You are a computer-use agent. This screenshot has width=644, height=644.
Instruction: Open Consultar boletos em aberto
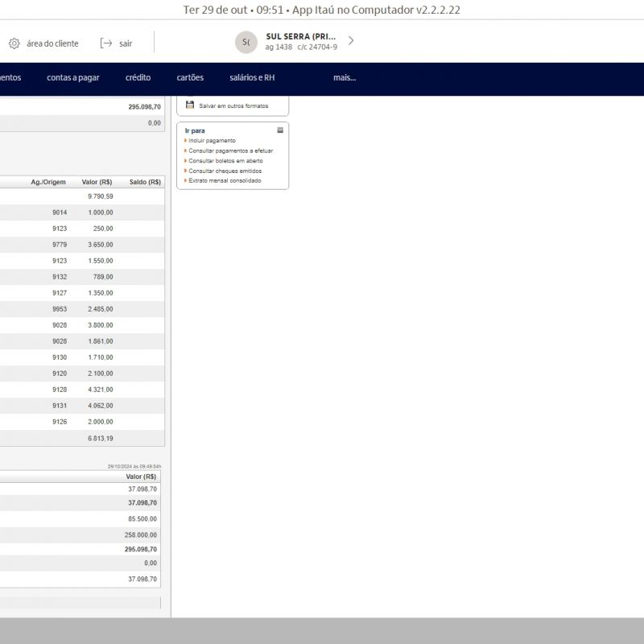225,161
